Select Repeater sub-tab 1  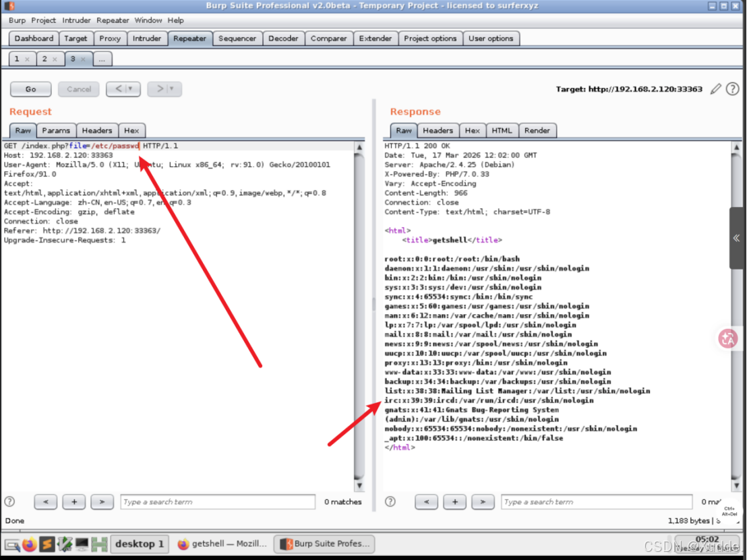tap(17, 59)
